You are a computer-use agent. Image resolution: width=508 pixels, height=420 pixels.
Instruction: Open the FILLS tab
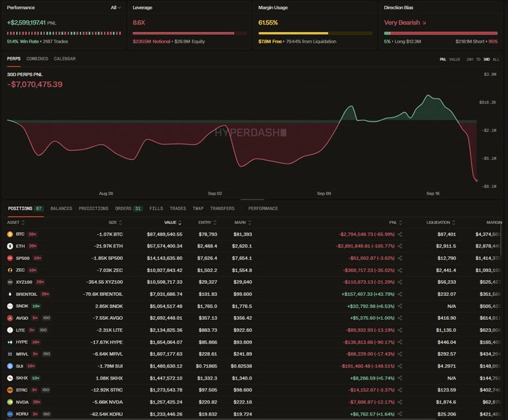click(156, 209)
